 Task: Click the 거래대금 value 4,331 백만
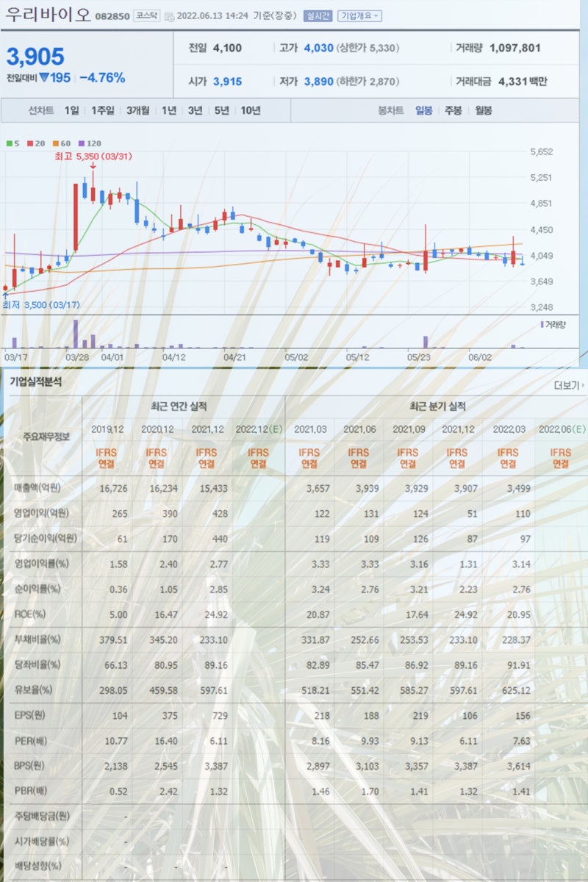pyautogui.click(x=523, y=82)
